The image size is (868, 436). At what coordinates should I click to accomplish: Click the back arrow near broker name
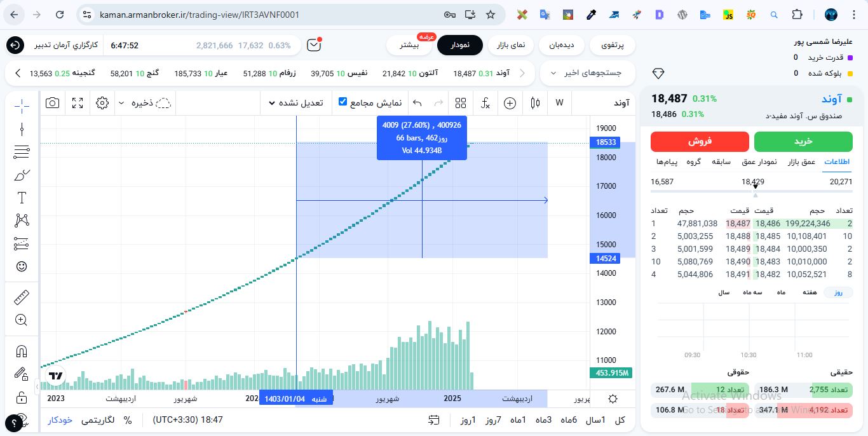[x=15, y=45]
